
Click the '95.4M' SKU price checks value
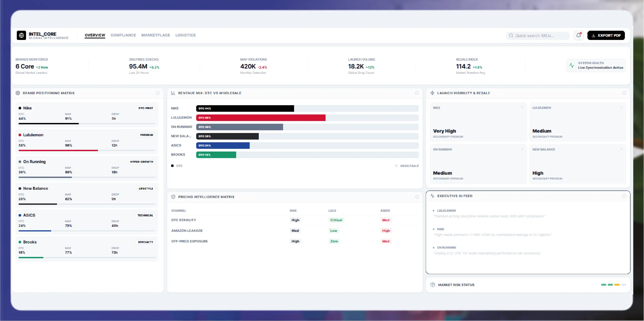click(x=138, y=66)
